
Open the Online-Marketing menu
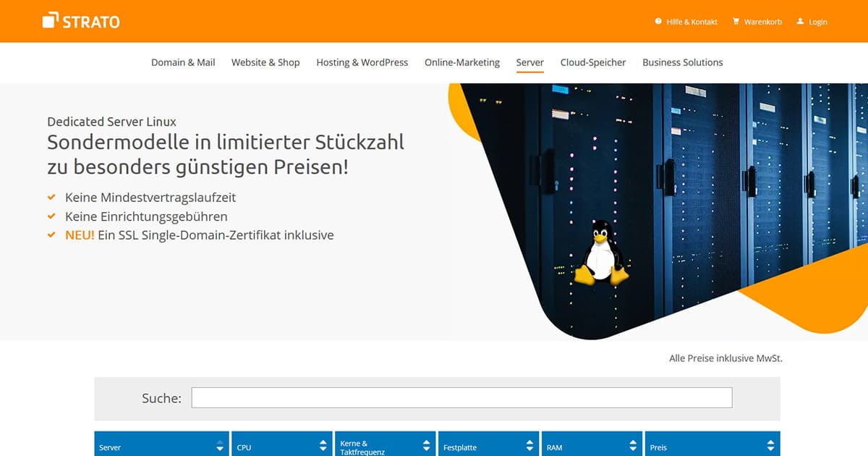coord(462,62)
